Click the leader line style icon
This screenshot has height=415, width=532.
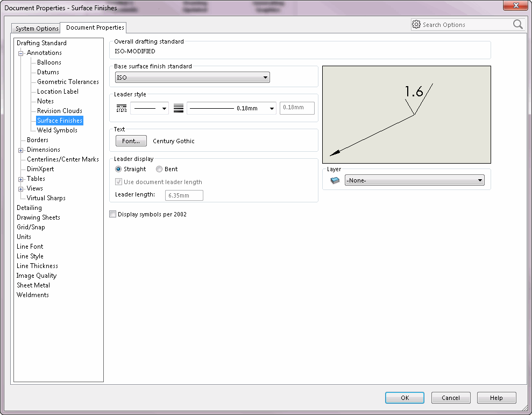tap(122, 108)
